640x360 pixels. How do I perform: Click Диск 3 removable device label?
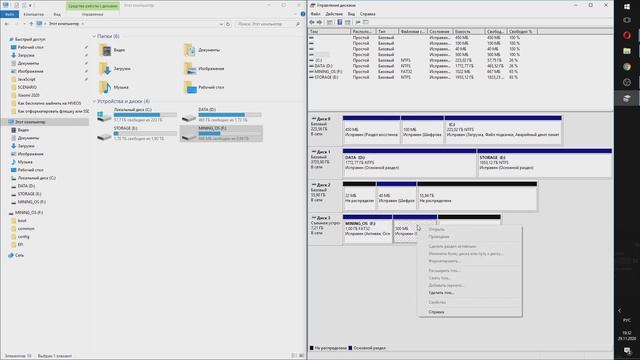click(325, 228)
